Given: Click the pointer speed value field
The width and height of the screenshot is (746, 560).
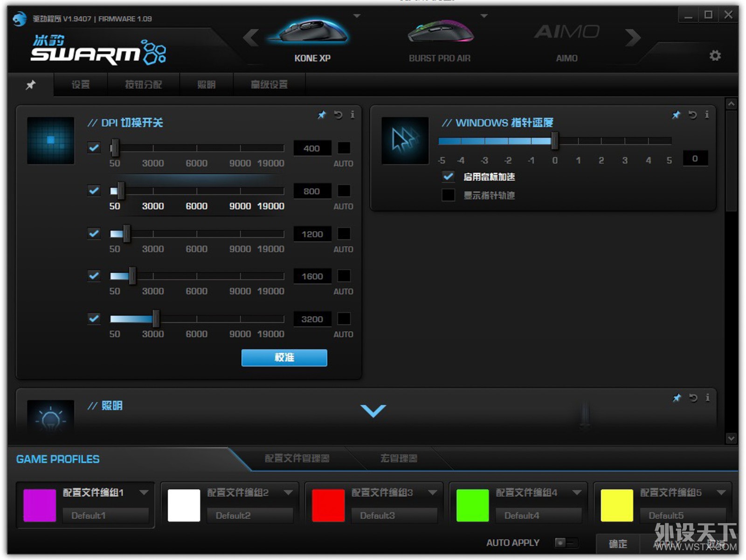Looking at the screenshot, I should 695,159.
